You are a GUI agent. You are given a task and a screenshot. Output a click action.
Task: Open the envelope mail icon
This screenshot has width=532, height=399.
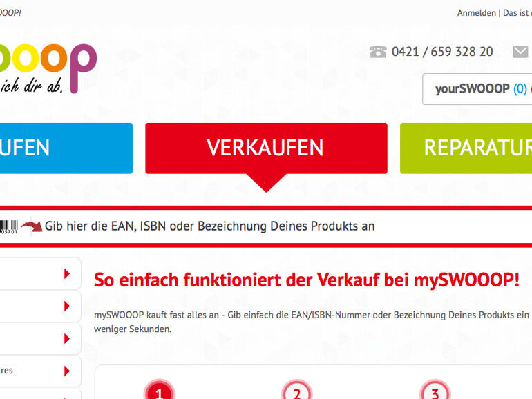tap(520, 52)
